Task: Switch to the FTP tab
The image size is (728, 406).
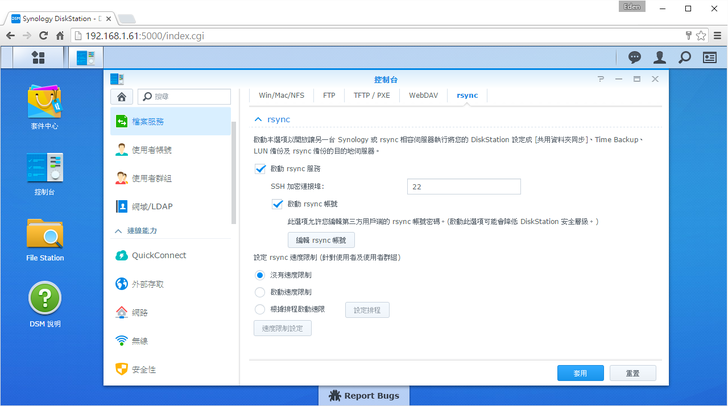Action: tap(329, 95)
